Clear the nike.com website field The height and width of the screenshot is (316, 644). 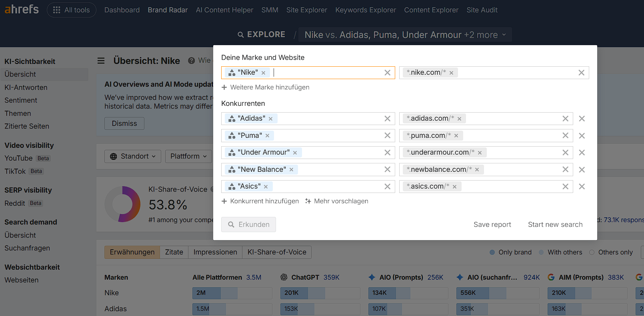(x=581, y=73)
